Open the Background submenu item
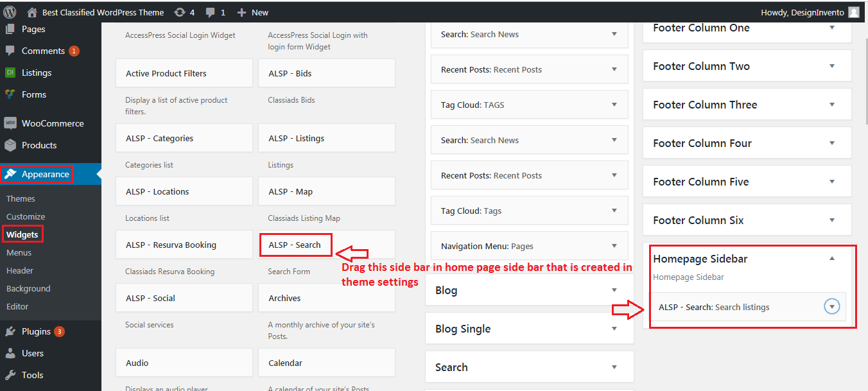This screenshot has height=391, width=868. (x=28, y=288)
